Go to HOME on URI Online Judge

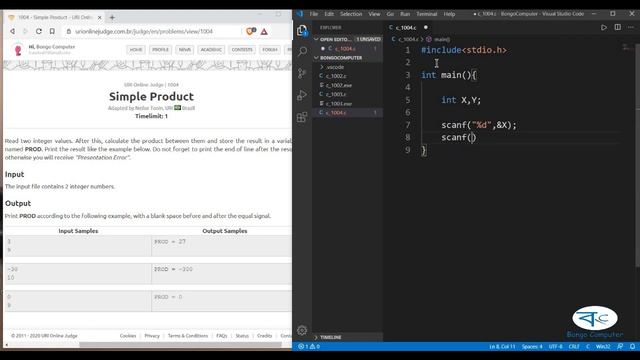pyautogui.click(x=136, y=49)
